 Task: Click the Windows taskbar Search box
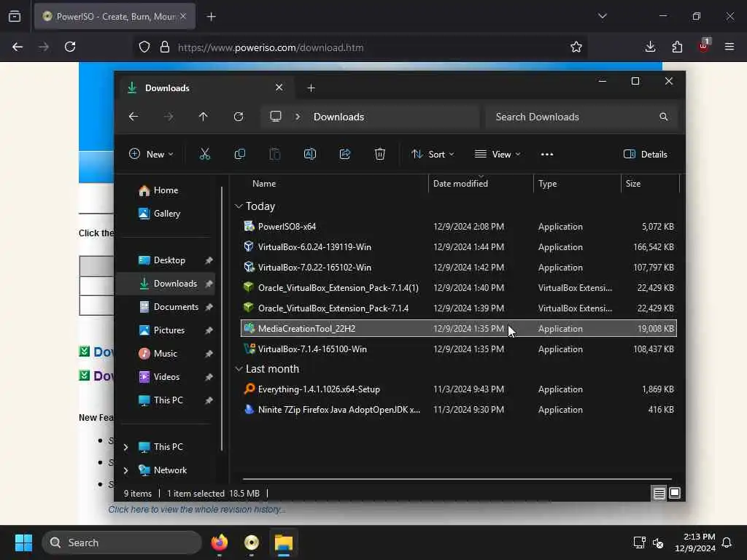(122, 542)
